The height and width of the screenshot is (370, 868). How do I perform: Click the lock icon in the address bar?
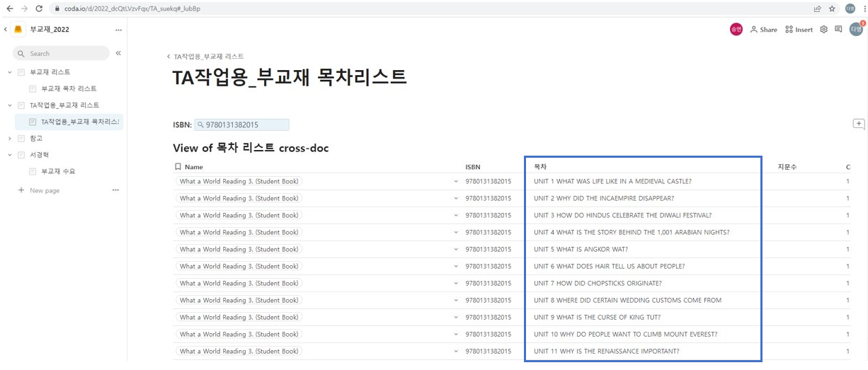pyautogui.click(x=57, y=8)
